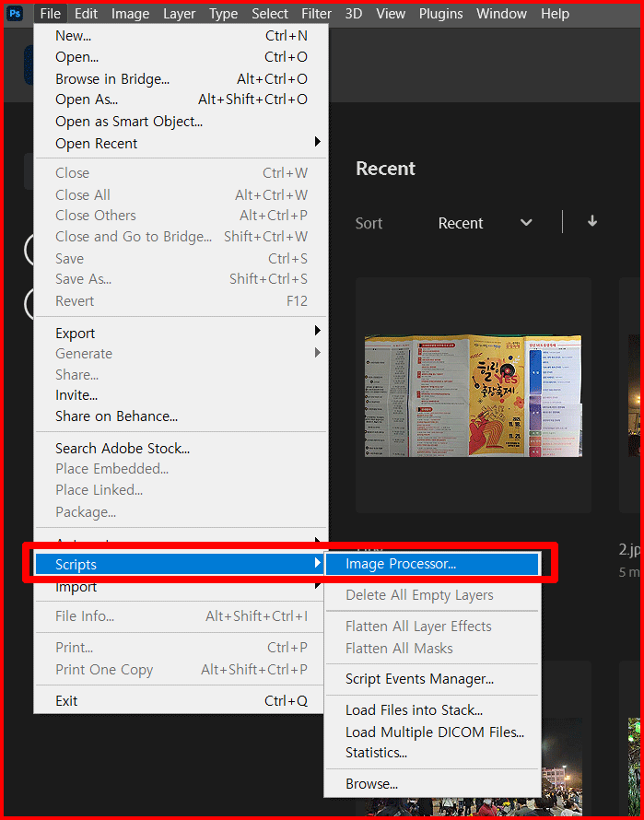Open the Help menu

(x=555, y=14)
